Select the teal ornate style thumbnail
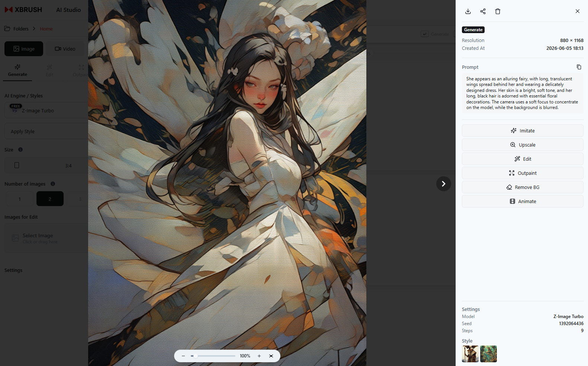Viewport: 588px width, 366px height. coord(488,354)
